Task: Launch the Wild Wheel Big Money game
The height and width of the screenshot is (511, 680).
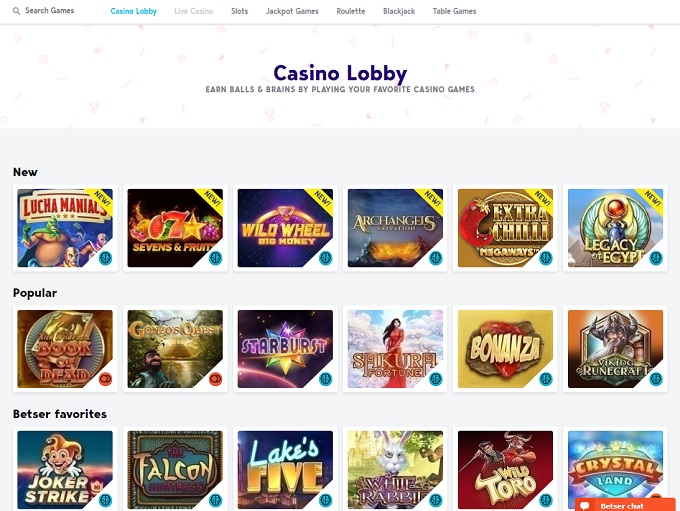Action: 285,228
